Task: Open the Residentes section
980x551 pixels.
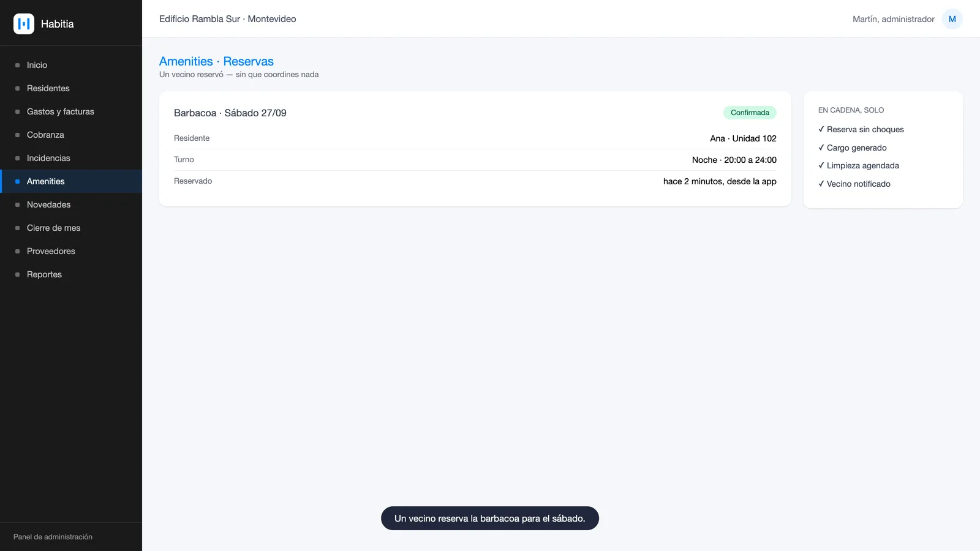Action: [71, 88]
